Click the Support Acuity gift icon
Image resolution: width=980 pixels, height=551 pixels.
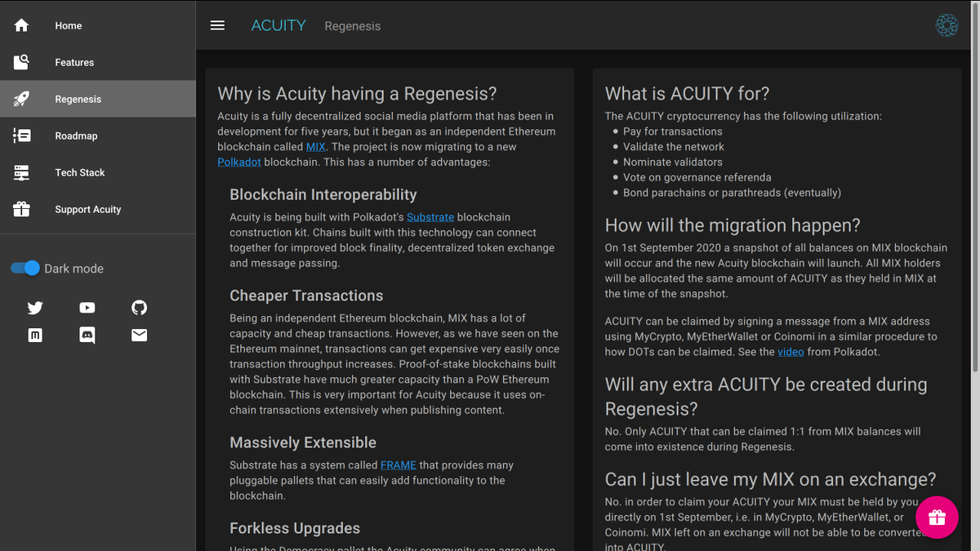[22, 209]
